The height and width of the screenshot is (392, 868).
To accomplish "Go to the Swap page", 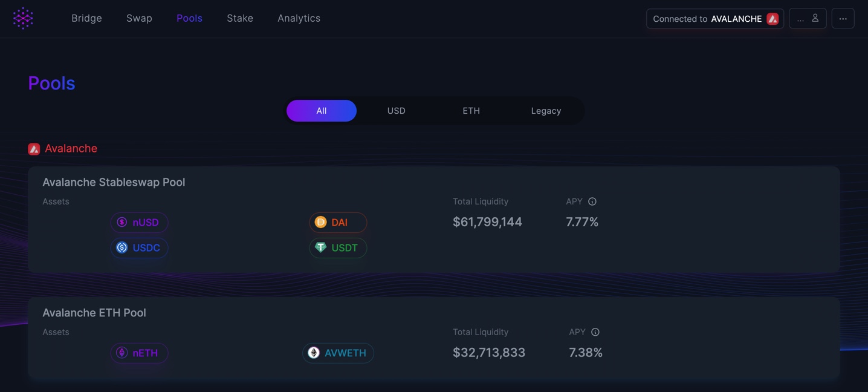I will coord(139,18).
